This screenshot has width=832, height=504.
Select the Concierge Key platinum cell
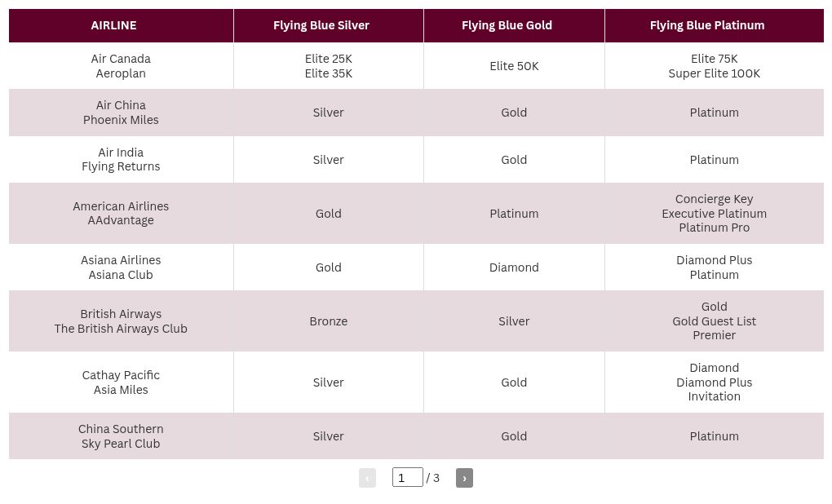coord(714,213)
